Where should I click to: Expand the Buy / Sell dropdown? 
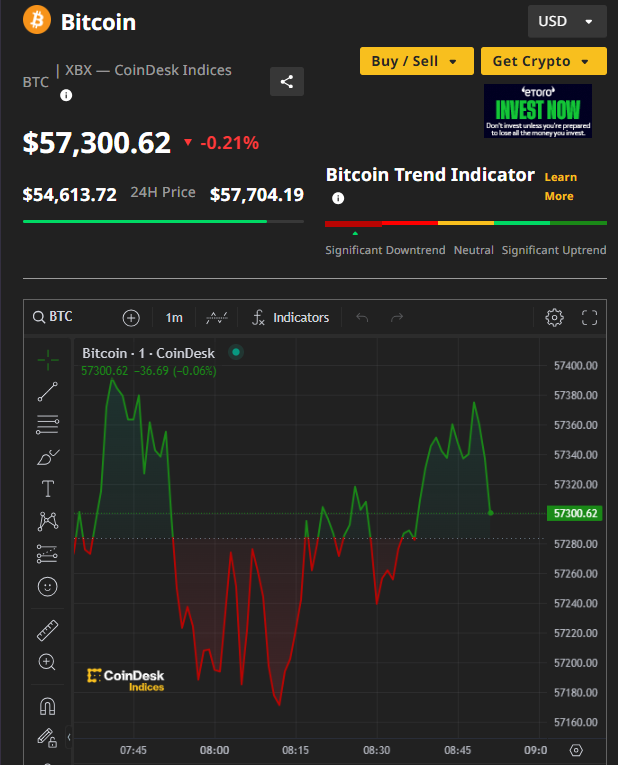pyautogui.click(x=415, y=61)
